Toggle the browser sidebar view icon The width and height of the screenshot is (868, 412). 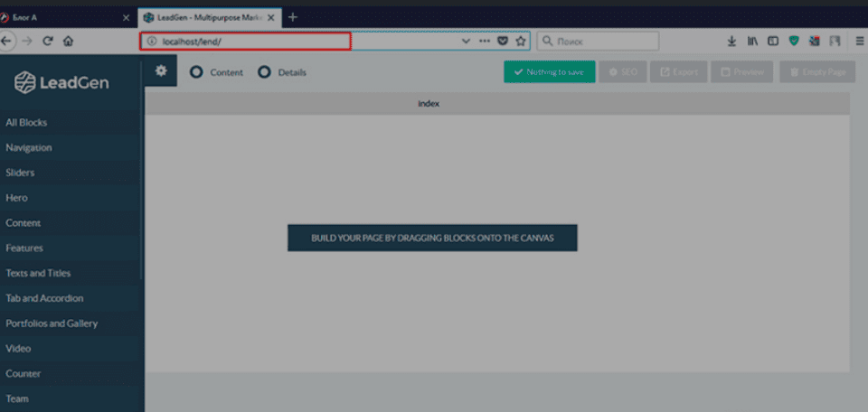click(x=773, y=41)
